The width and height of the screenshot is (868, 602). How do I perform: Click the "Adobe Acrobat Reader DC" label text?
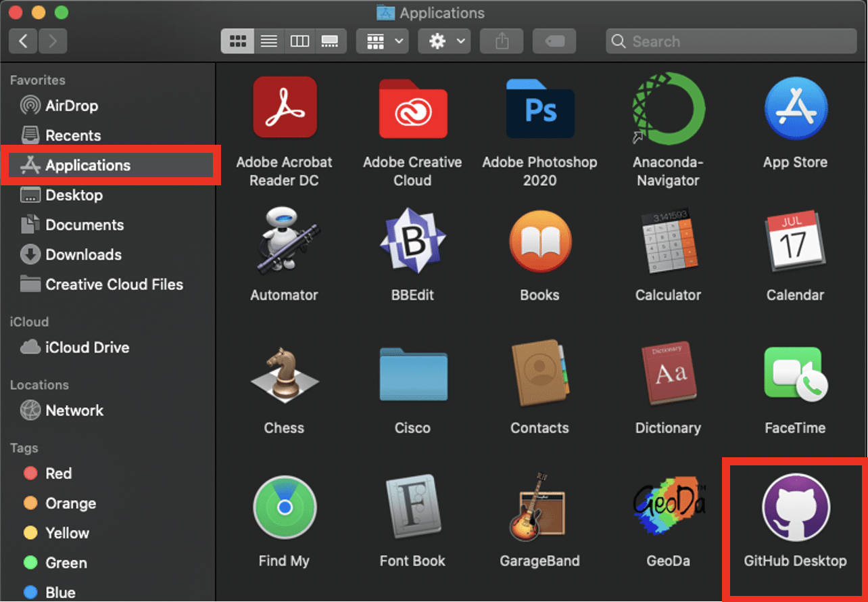click(x=285, y=171)
